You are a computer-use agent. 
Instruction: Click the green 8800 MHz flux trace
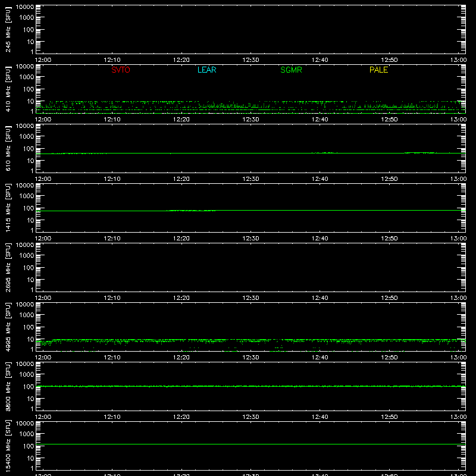pyautogui.click(x=250, y=386)
